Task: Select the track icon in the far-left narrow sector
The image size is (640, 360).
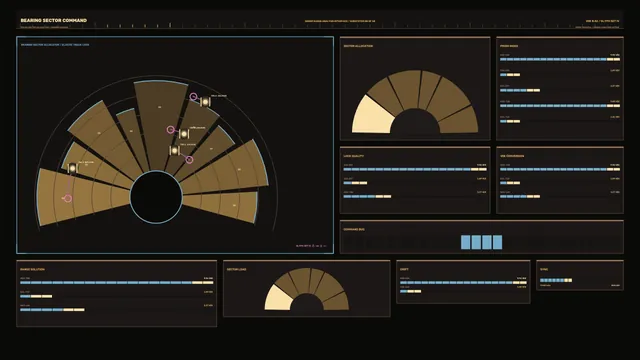Action: click(72, 168)
